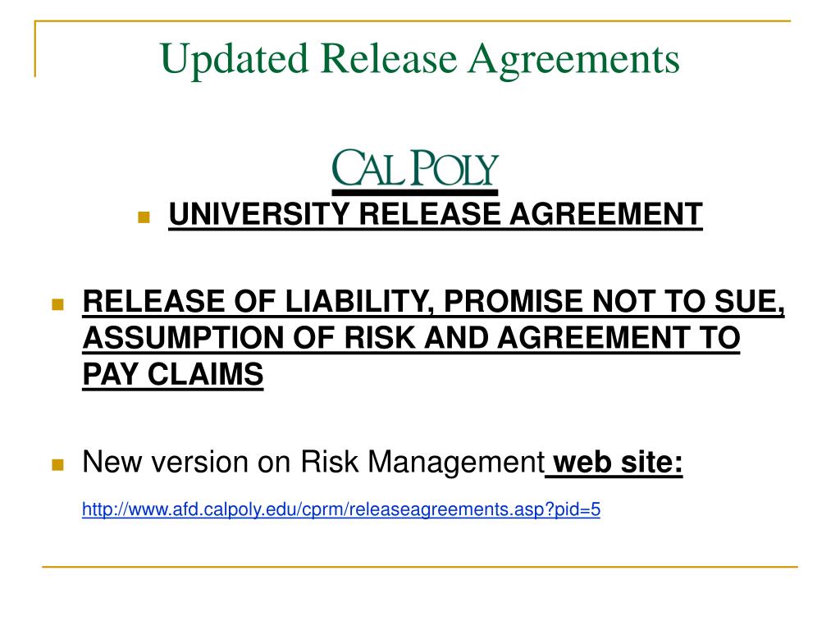The image size is (840, 630).
Task: Click the gold border line at slide top
Action: (413, 21)
